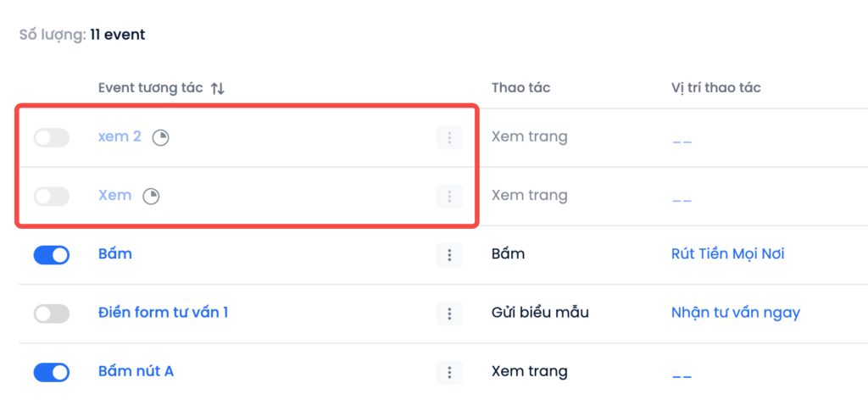Screen dimensions: 868x400
Task: Click Rút Tiền Mọi Nơi position link
Action: (727, 254)
